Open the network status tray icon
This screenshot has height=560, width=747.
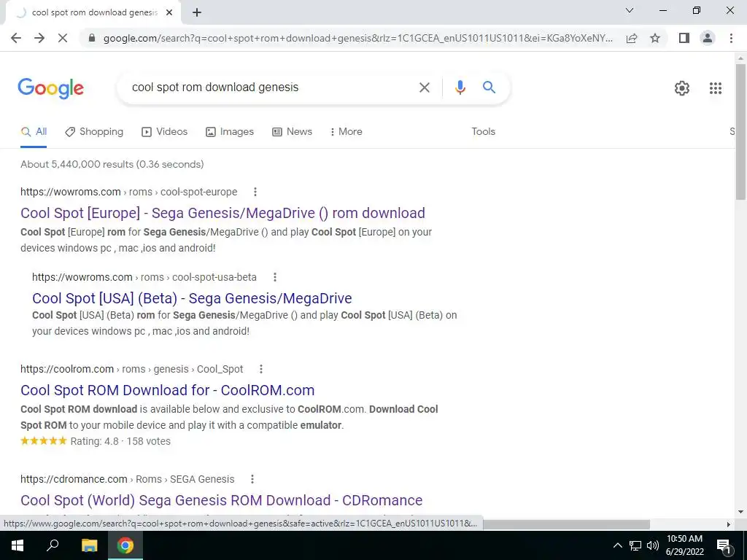tap(635, 545)
